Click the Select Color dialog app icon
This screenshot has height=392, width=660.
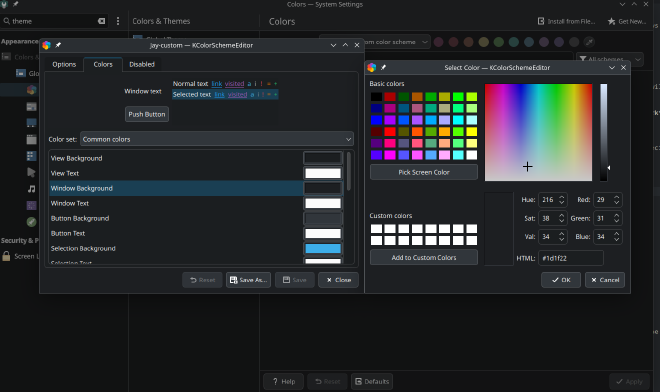tap(372, 67)
